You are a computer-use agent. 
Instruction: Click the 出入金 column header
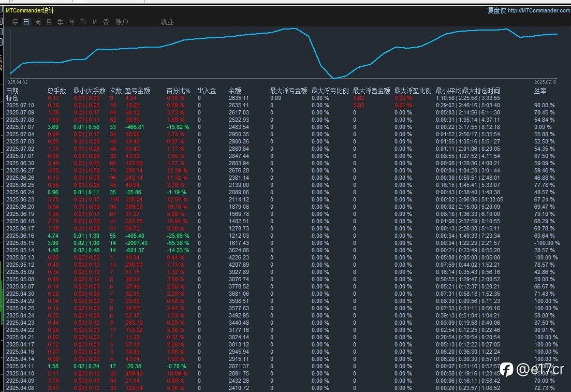coord(207,91)
